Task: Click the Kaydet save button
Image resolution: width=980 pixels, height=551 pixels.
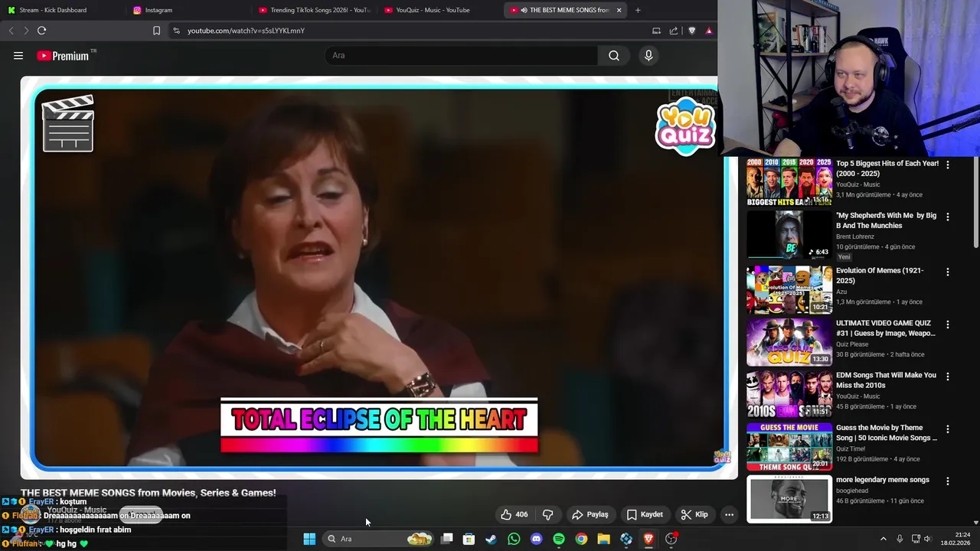Action: 645,515
